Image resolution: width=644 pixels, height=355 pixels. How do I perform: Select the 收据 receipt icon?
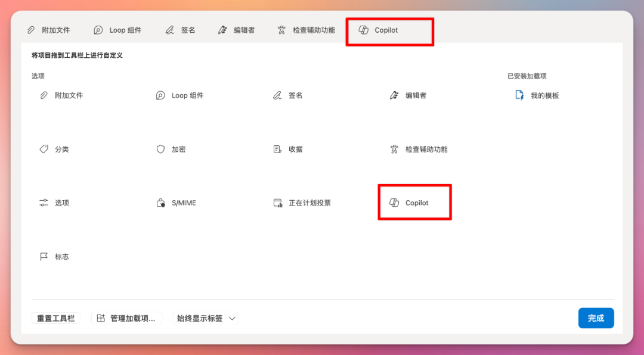[x=277, y=149]
